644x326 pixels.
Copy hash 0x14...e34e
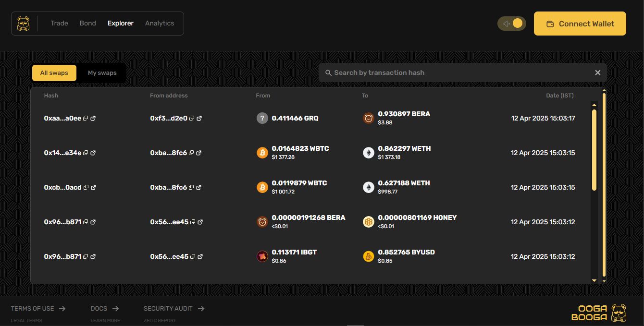click(86, 153)
